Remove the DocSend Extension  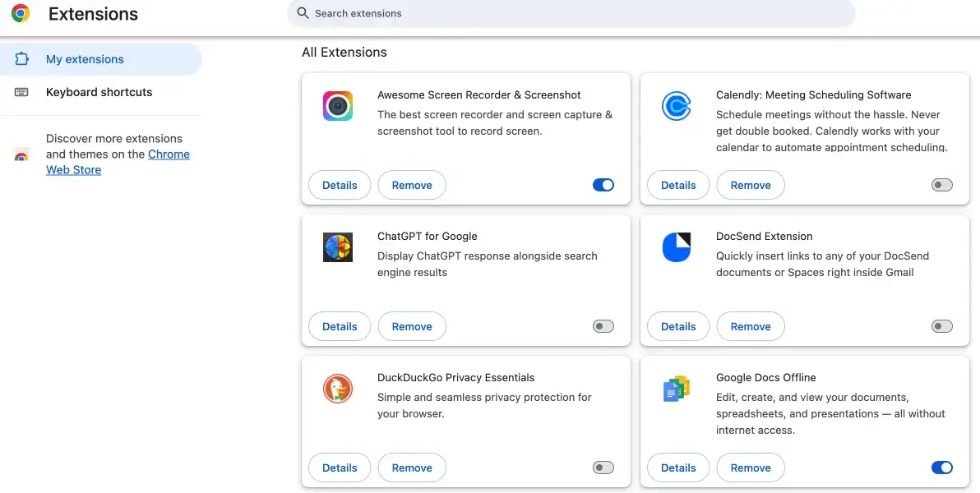pyautogui.click(x=751, y=326)
